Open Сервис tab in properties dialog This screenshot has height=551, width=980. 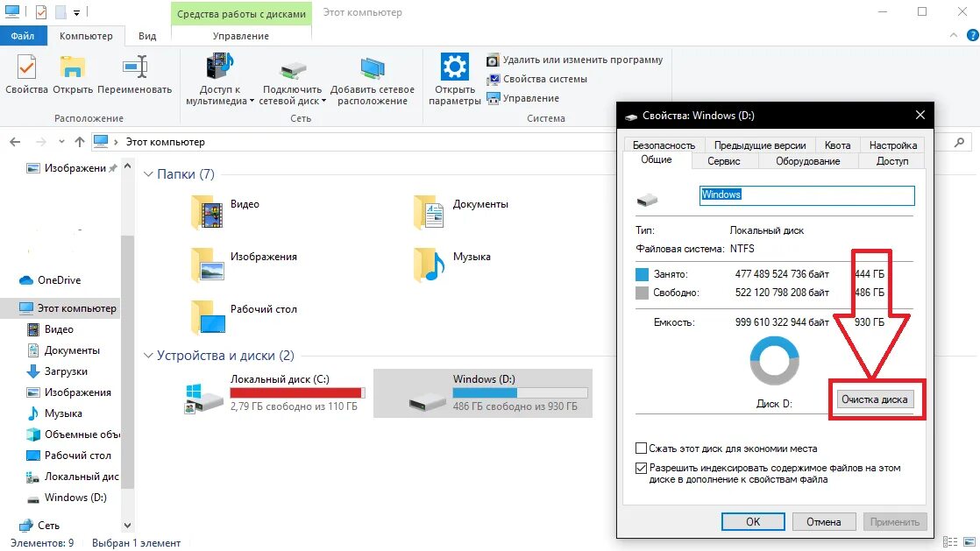(724, 161)
